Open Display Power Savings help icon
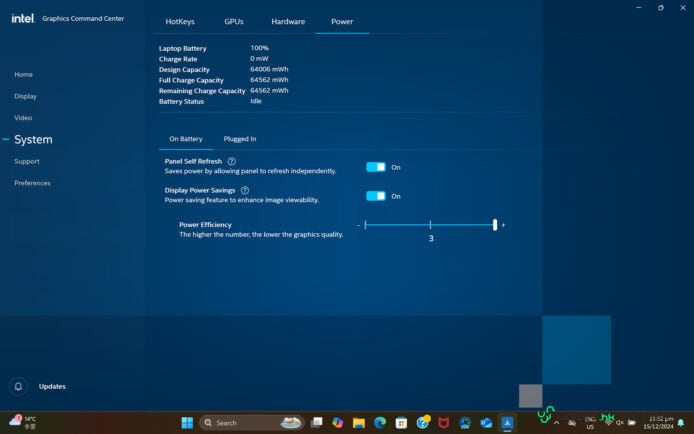694x434 pixels. [x=245, y=190]
